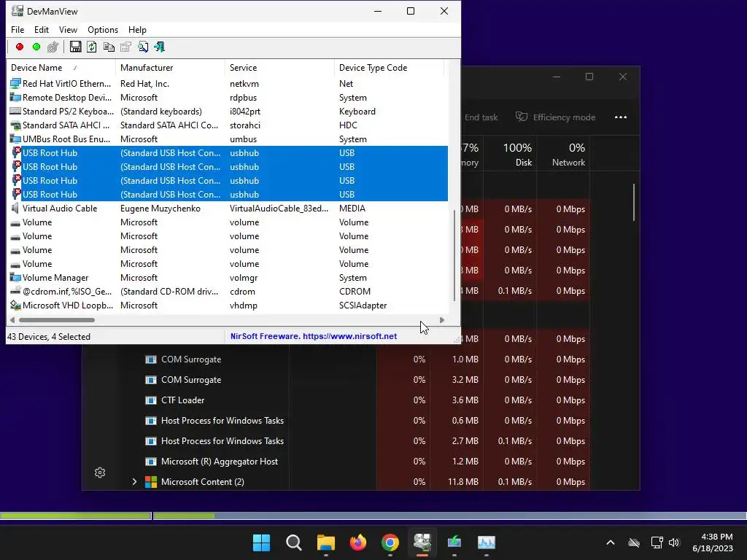Sort by the Manufacturer column header

[x=170, y=68]
